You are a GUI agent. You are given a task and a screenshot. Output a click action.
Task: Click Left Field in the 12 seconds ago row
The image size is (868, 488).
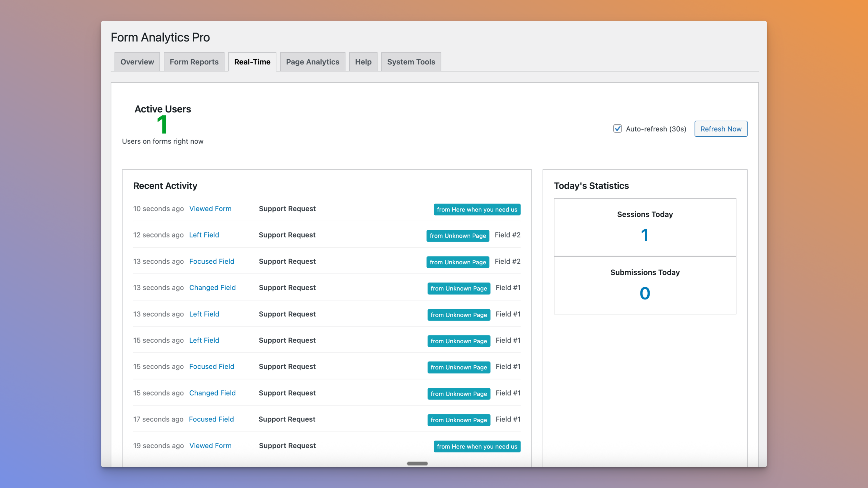(x=204, y=235)
